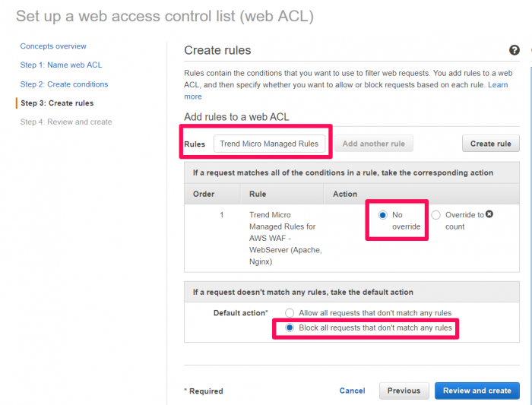Open the Rules dropdown selector
This screenshot has height=405, width=532.
click(269, 144)
